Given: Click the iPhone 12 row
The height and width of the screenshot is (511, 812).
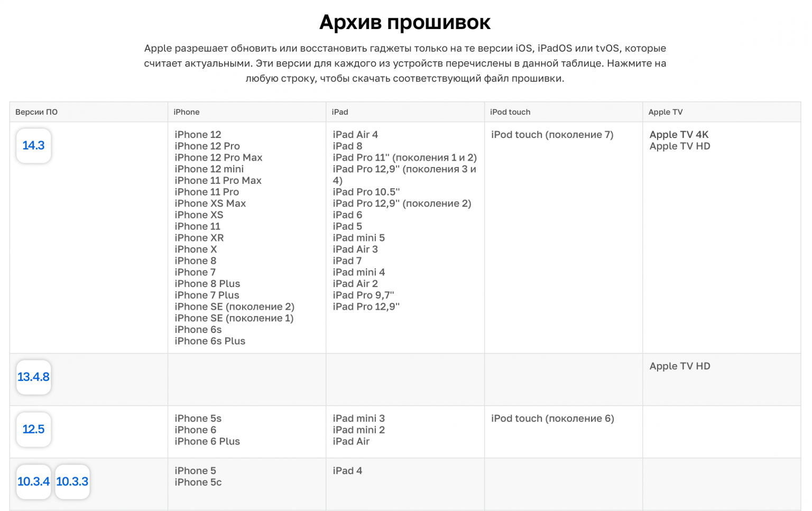Looking at the screenshot, I should [198, 135].
